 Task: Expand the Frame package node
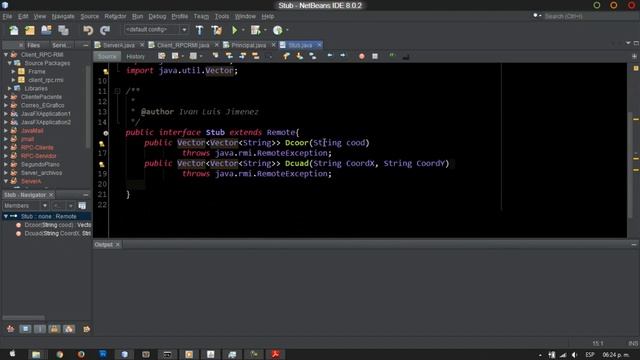13,71
